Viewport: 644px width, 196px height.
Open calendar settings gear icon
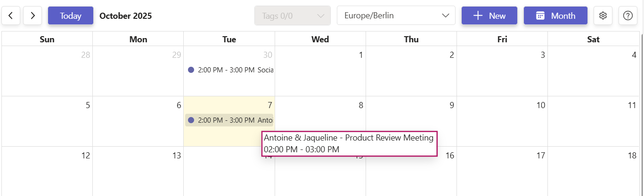(x=603, y=16)
